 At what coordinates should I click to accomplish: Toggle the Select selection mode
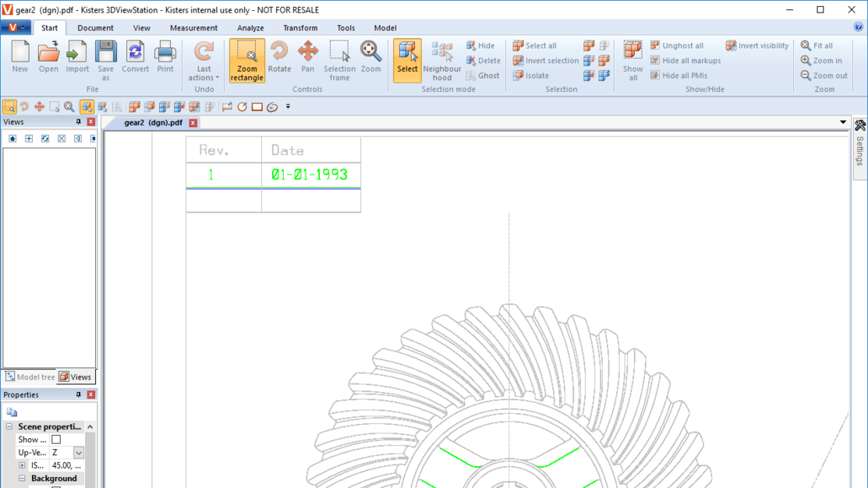407,61
